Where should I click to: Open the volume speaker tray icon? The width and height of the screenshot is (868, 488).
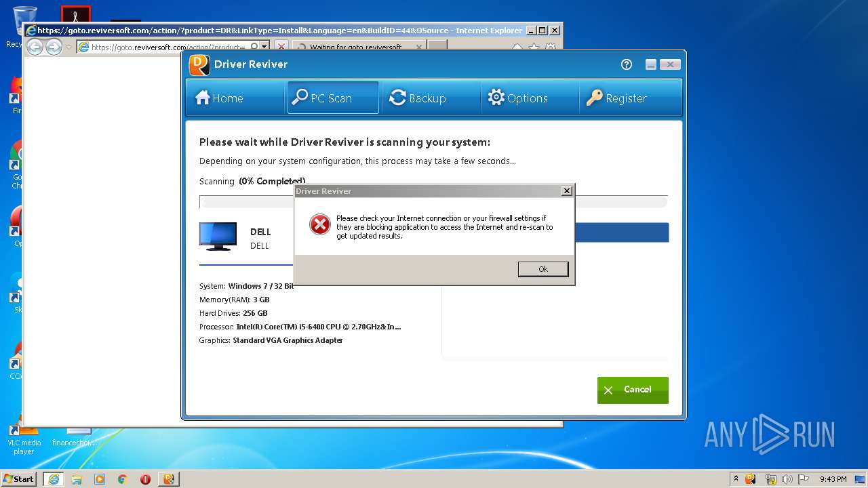(787, 479)
